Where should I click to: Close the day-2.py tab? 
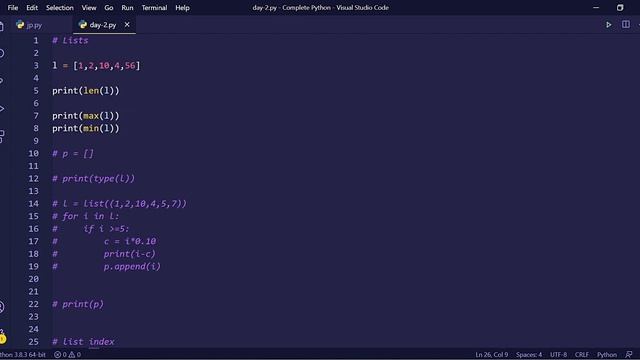click(x=127, y=24)
